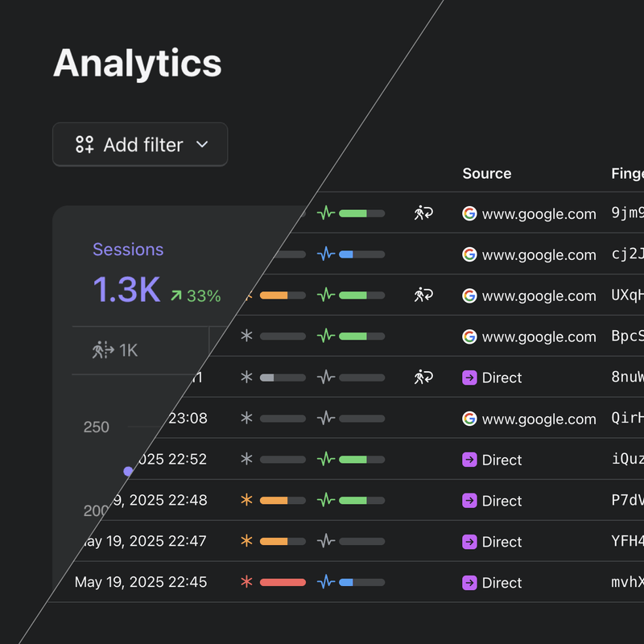Screen dimensions: 644x644
Task: Click the Source column header
Action: 487,173
